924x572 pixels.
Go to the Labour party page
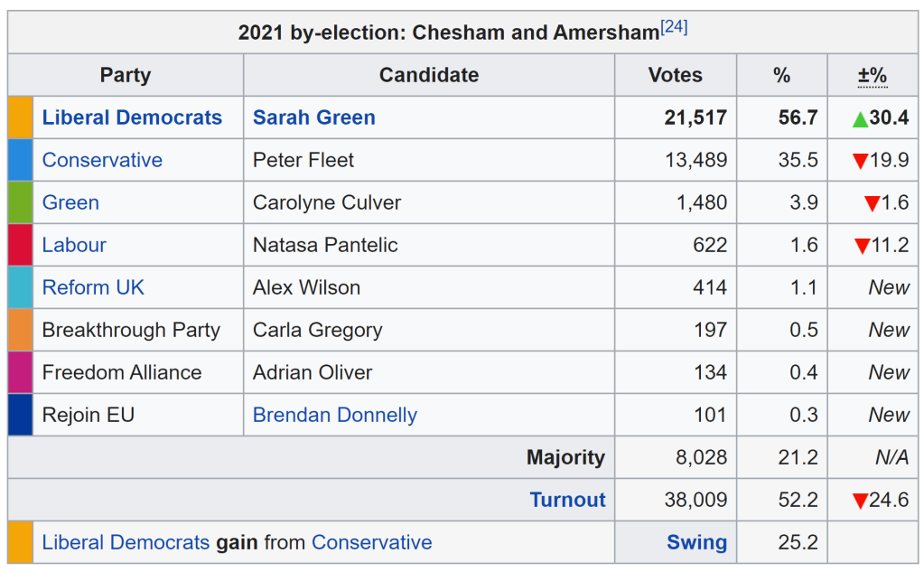[x=74, y=245]
